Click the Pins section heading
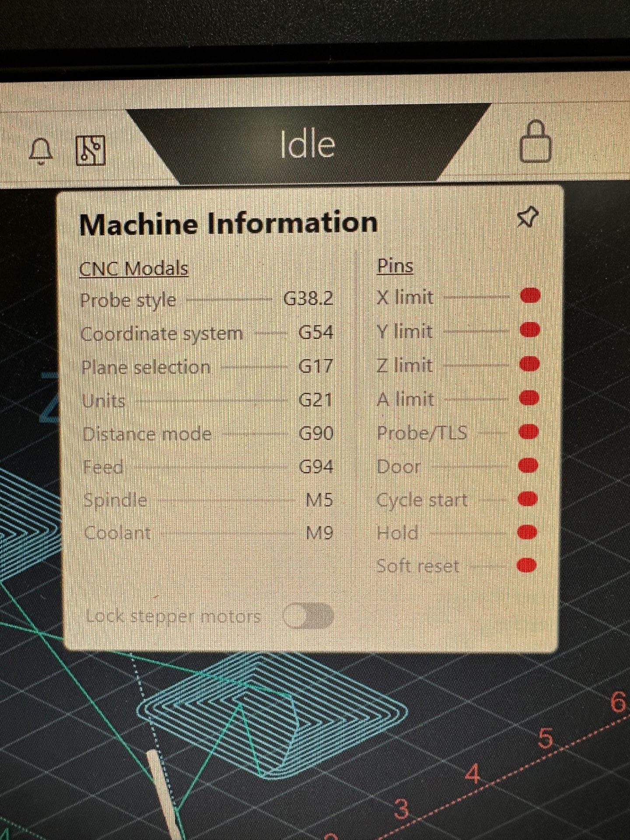 395,266
